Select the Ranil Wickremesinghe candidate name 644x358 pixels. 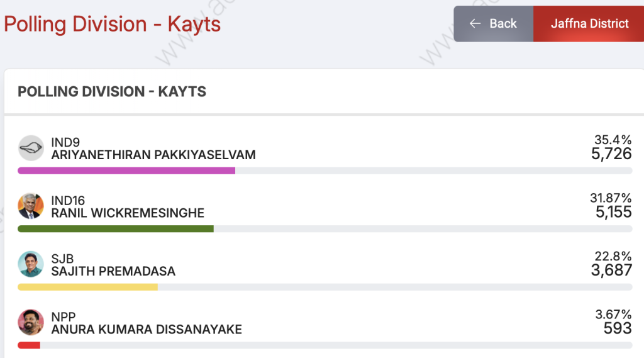[x=128, y=213]
